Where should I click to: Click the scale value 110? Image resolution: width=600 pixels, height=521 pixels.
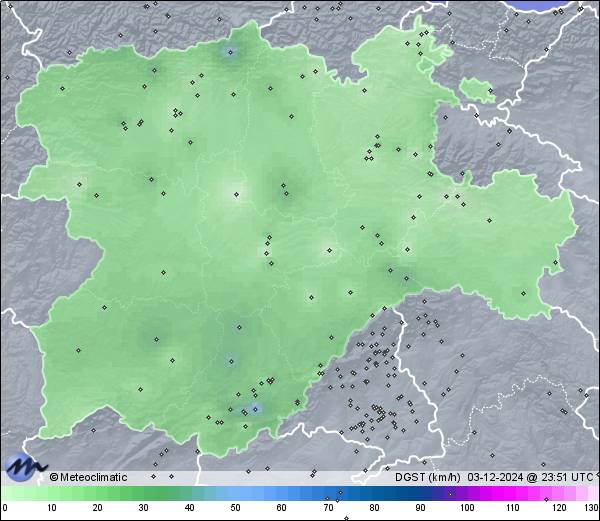tap(513, 508)
